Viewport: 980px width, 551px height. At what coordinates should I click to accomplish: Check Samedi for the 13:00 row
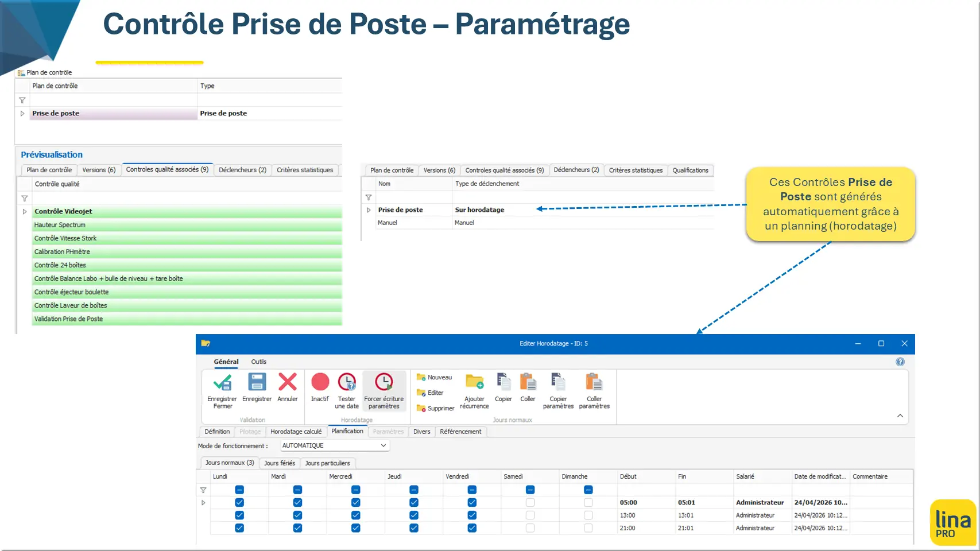click(x=530, y=515)
